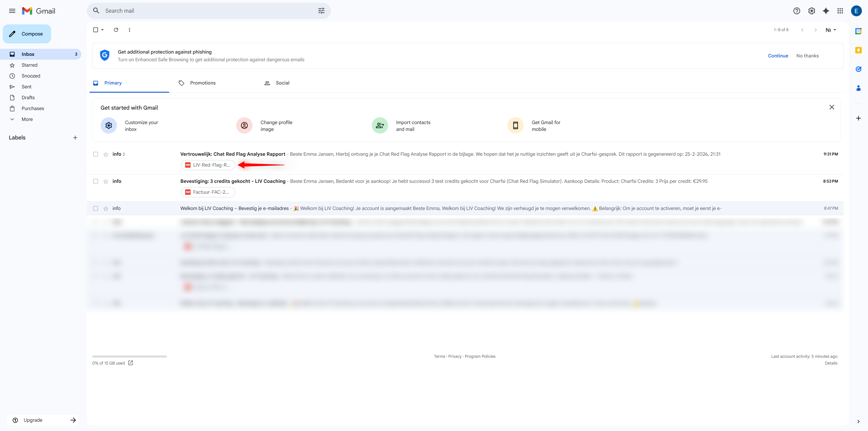Open advanced search options
Image resolution: width=868 pixels, height=431 pixels.
(x=321, y=10)
